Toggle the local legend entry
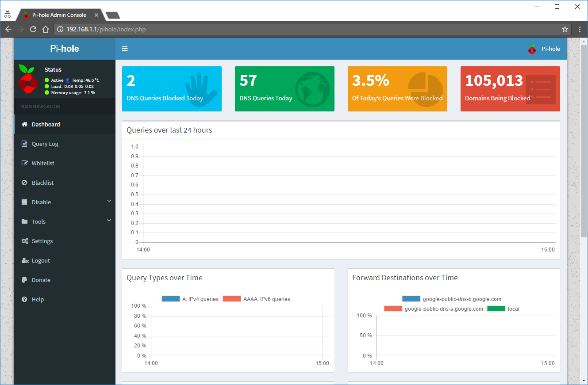Screen dimensions: 588x385 503,309
